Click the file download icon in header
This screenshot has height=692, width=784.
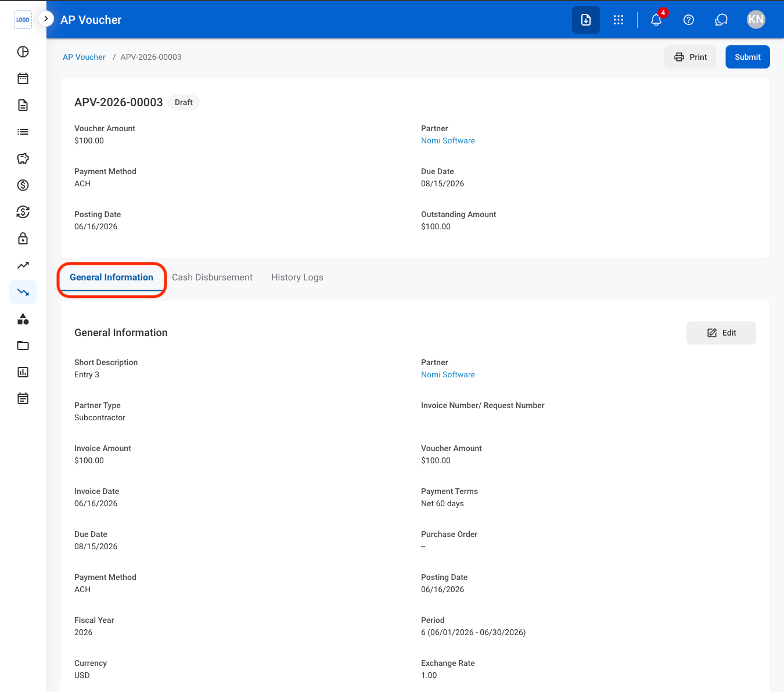[x=586, y=20]
